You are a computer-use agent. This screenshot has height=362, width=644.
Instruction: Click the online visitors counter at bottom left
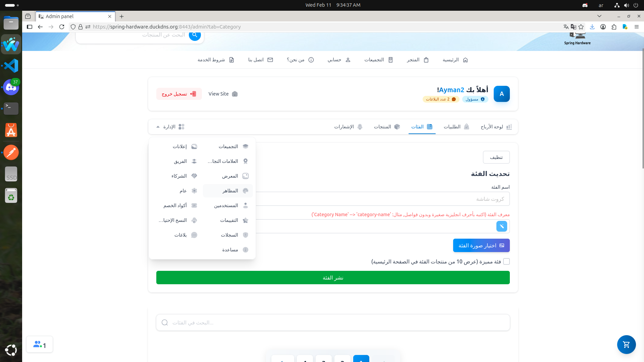(x=39, y=344)
